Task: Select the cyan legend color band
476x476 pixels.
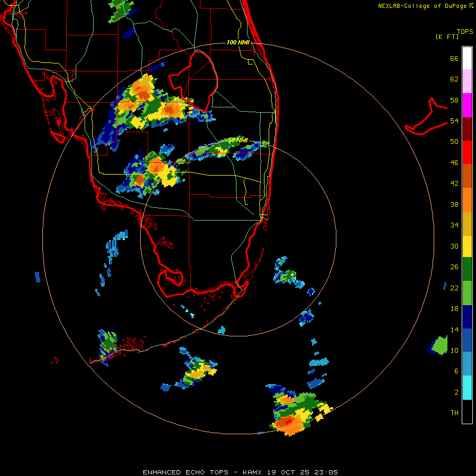Action: [x=467, y=388]
